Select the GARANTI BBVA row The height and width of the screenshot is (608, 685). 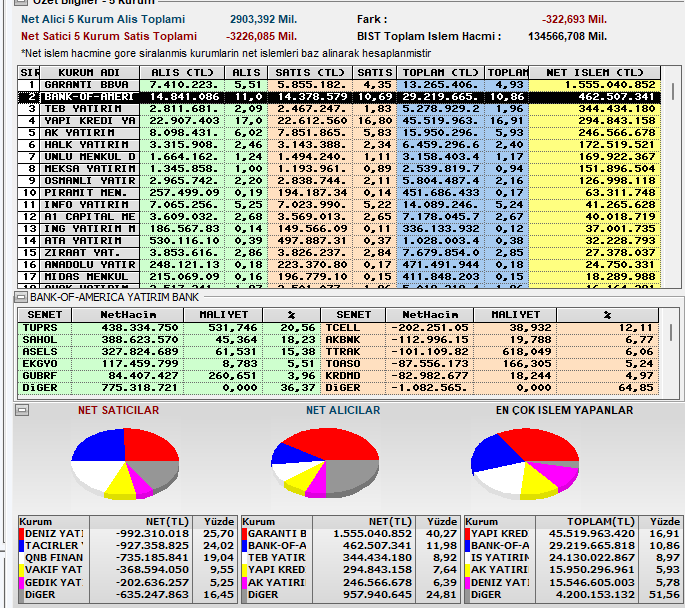point(339,85)
